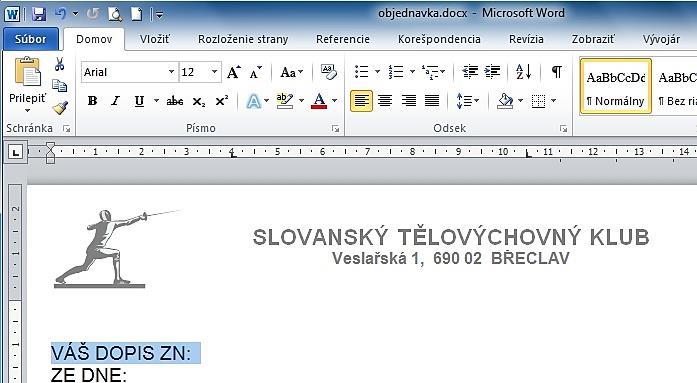Clear formatting with the eraser icon
Screen dimensions: 697x383
[x=328, y=72]
